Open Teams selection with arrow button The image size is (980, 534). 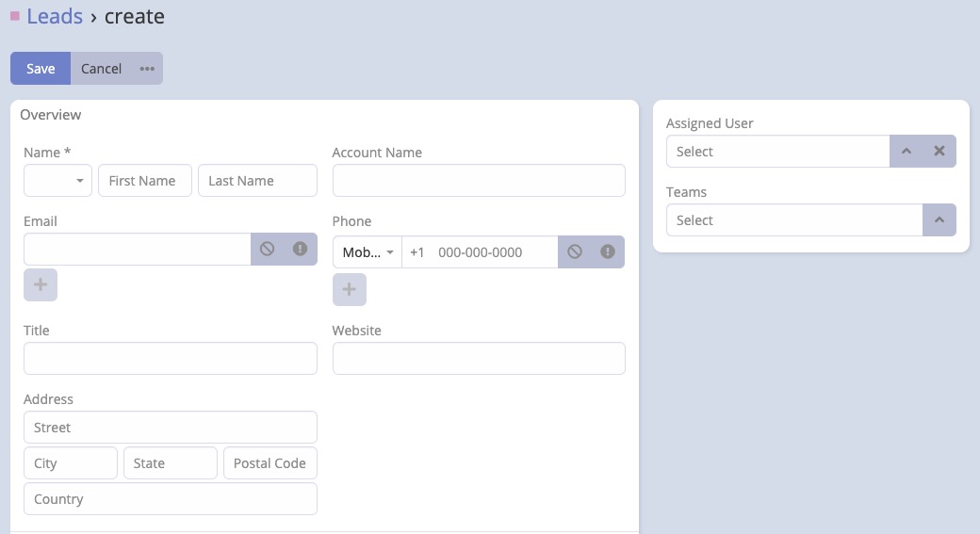[939, 219]
